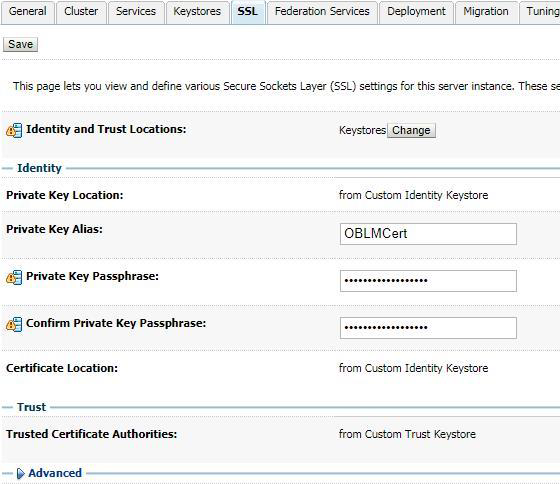Screen dimensions: 560x484
Task: Switch to the General tab
Action: 28,12
